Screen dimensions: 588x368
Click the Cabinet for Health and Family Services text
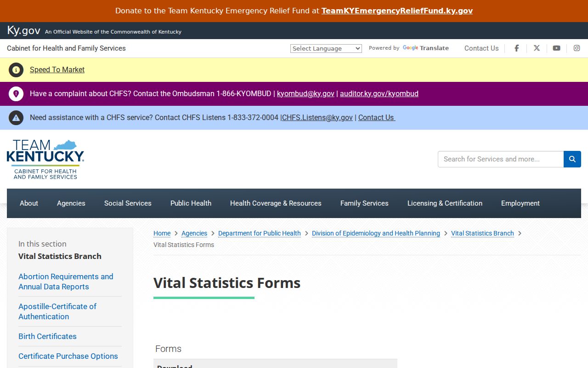(x=66, y=48)
